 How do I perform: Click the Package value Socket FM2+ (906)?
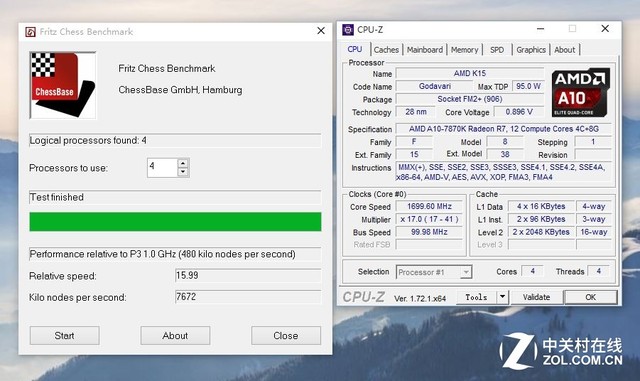tap(470, 99)
